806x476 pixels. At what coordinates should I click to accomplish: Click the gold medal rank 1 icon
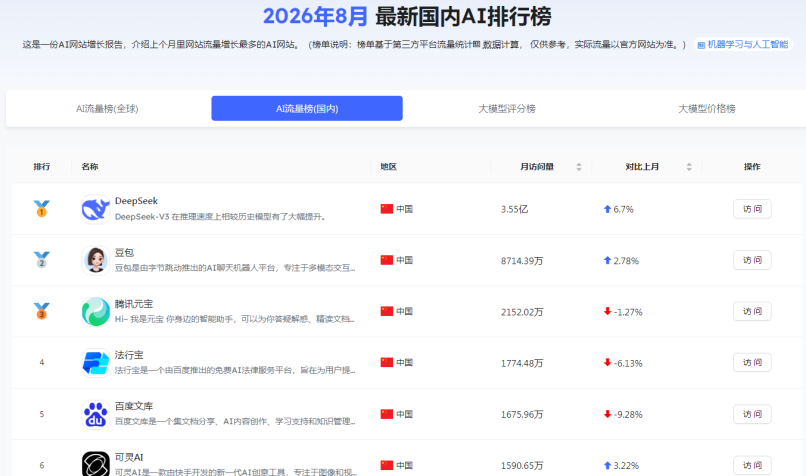click(x=42, y=209)
